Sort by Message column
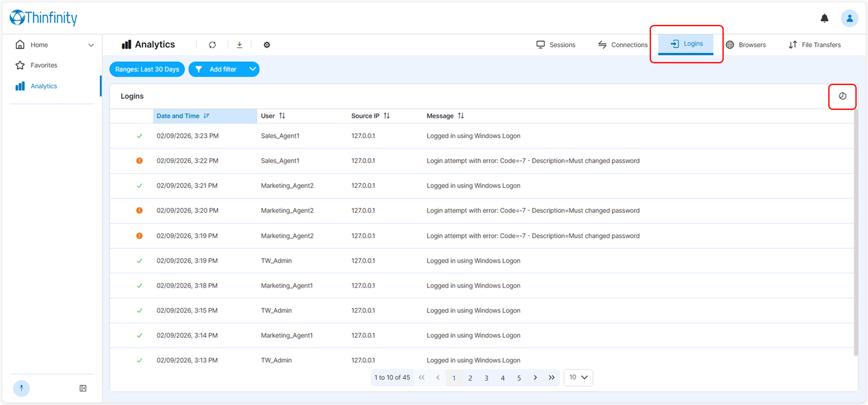Image resolution: width=868 pixels, height=405 pixels. [445, 116]
